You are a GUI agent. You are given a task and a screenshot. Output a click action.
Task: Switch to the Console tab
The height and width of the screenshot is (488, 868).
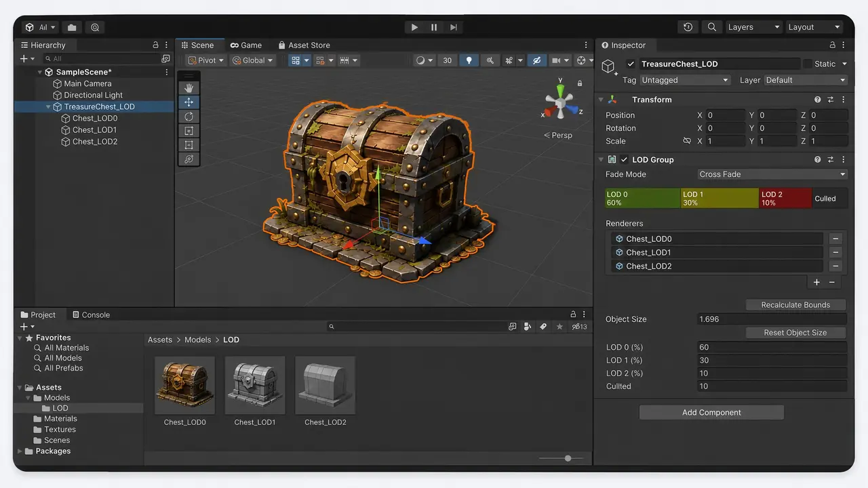[x=90, y=315]
